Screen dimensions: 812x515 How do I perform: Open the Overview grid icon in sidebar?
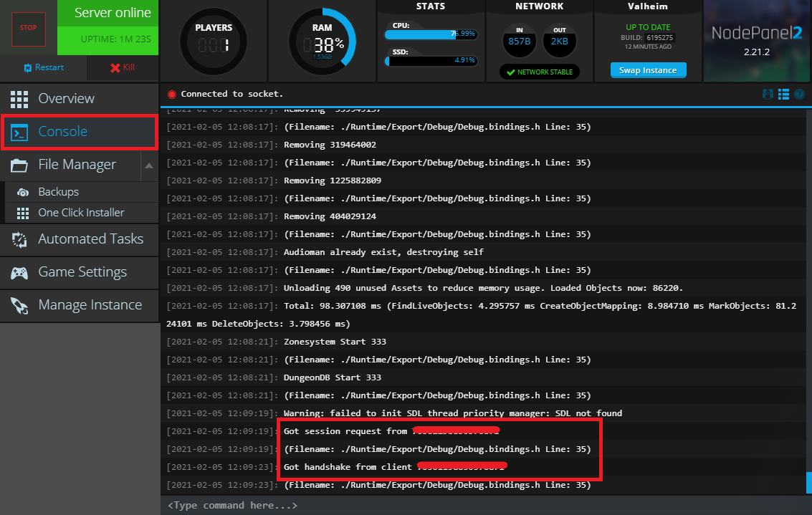click(x=19, y=99)
